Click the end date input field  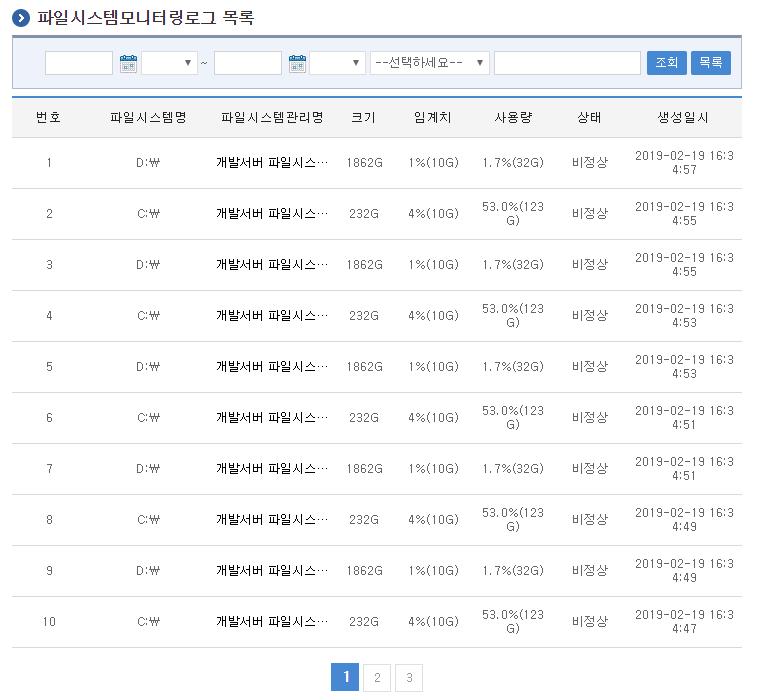[248, 63]
